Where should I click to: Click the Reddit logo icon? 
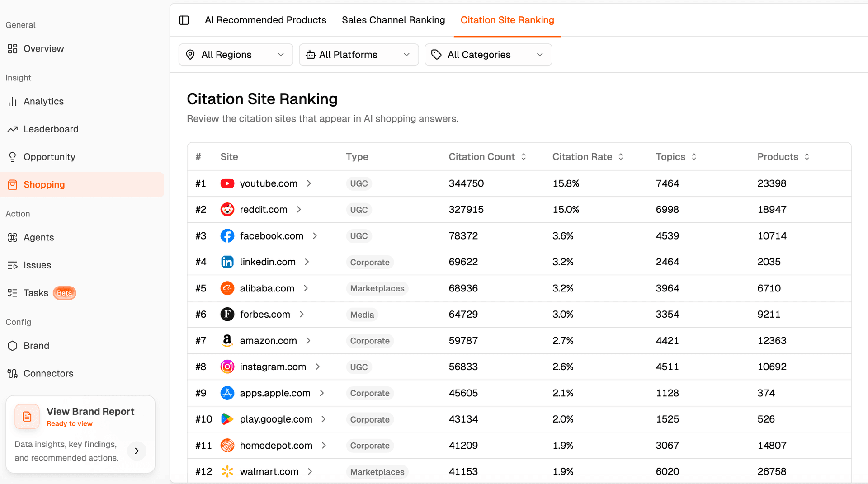(227, 210)
